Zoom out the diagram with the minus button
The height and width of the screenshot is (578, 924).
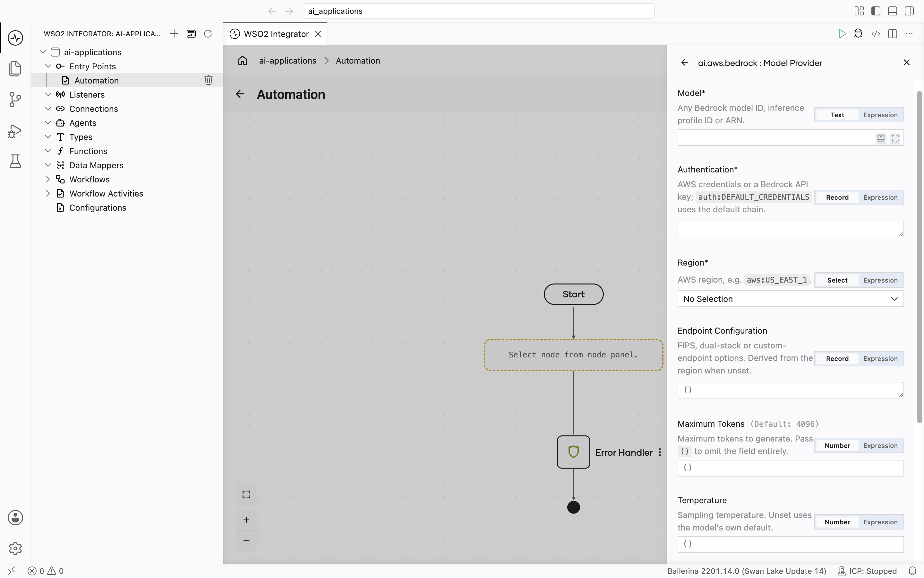click(246, 540)
